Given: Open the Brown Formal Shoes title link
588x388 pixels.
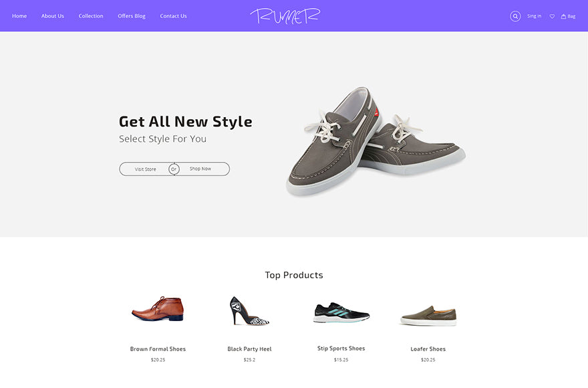Looking at the screenshot, I should click(158, 349).
